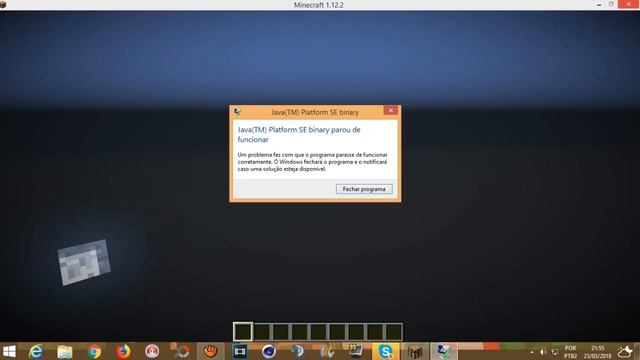Image resolution: width=640 pixels, height=360 pixels.
Task: Open Internet Explorer from taskbar
Action: pyautogui.click(x=36, y=351)
